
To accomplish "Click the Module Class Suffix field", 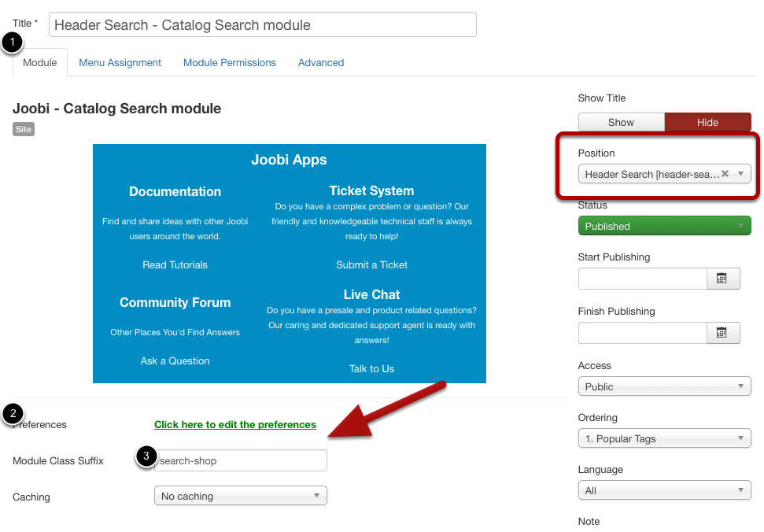I will [x=240, y=460].
